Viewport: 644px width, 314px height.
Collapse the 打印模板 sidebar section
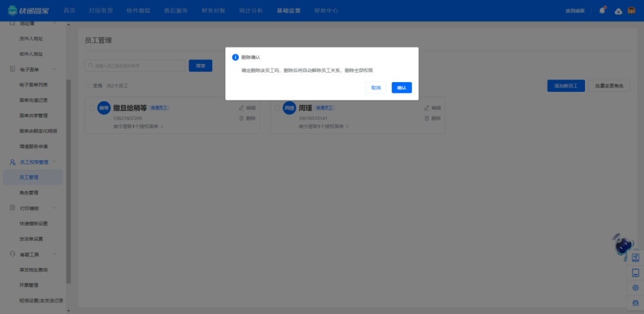pos(55,209)
